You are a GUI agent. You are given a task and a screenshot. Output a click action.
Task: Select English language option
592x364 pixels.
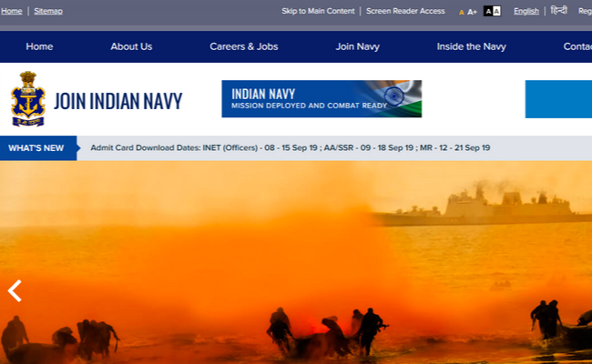(x=526, y=11)
